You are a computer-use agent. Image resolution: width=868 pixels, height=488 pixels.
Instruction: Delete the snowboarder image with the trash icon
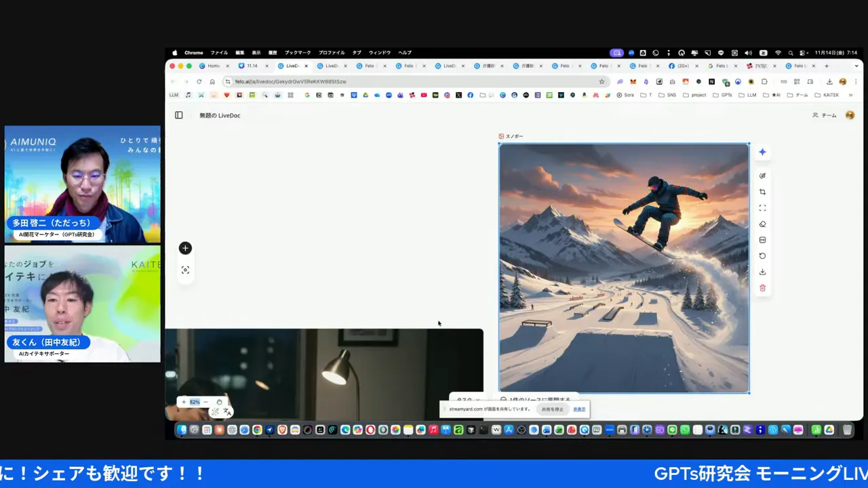762,287
